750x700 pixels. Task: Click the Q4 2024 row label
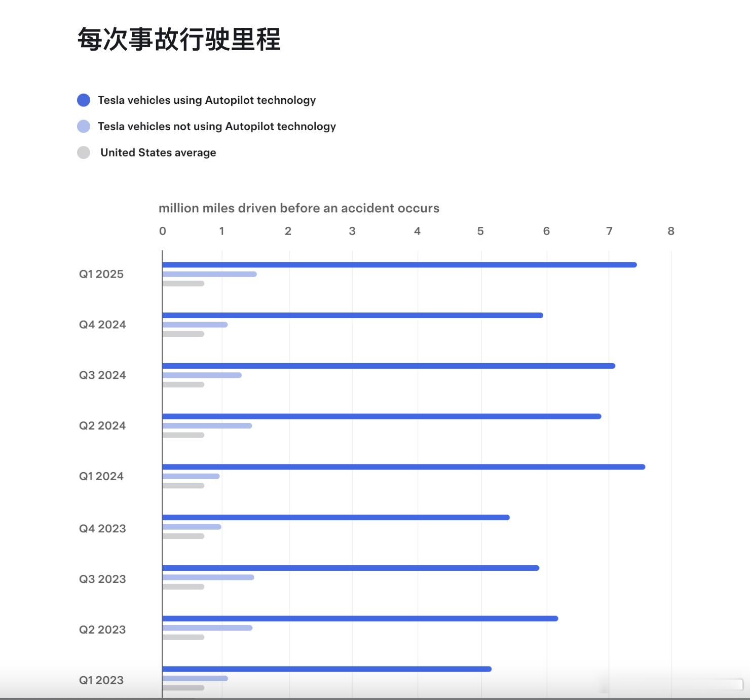point(102,325)
